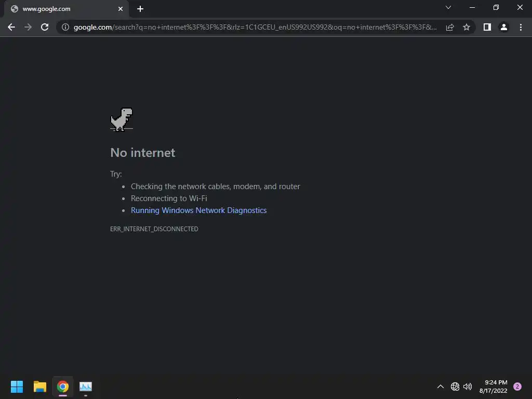
Task: Close the www.google.com tab
Action: pyautogui.click(x=121, y=9)
